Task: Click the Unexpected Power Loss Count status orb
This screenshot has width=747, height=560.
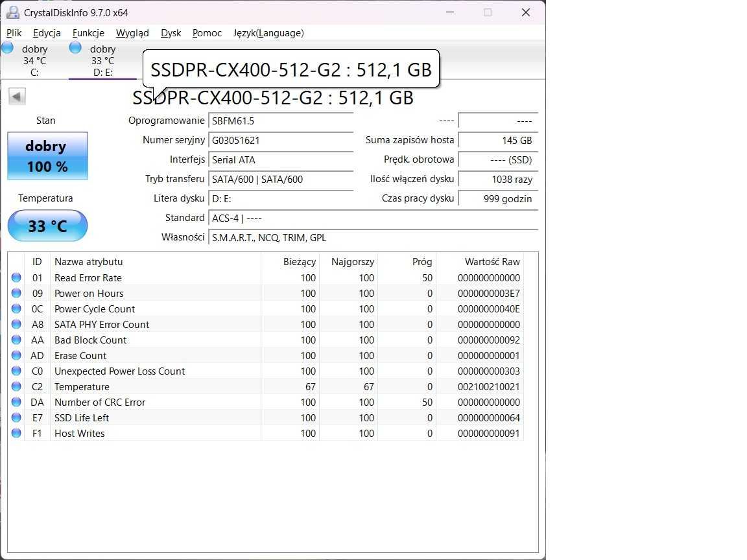Action: point(16,371)
